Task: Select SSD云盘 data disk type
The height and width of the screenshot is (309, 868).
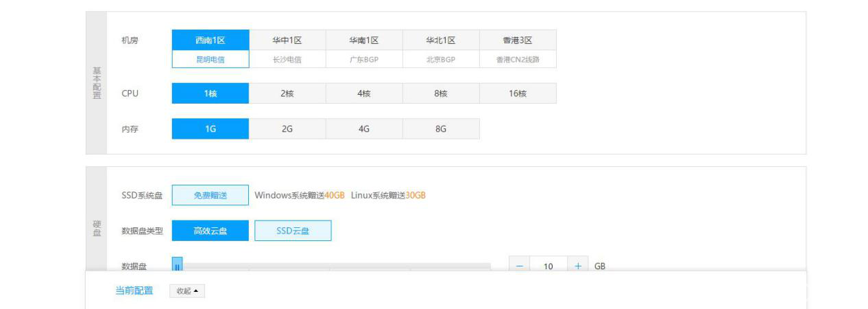Action: pos(293,231)
